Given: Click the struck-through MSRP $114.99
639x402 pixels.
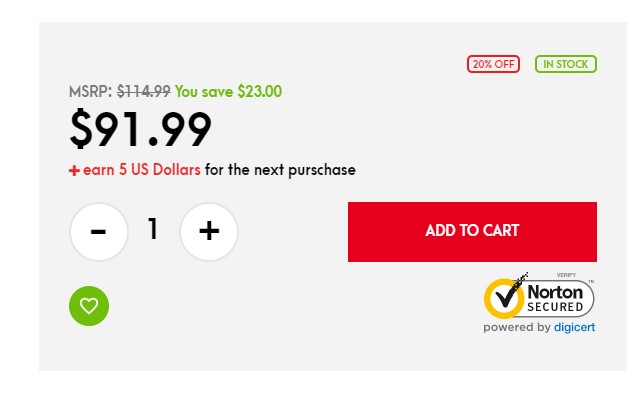Looking at the screenshot, I should [143, 91].
